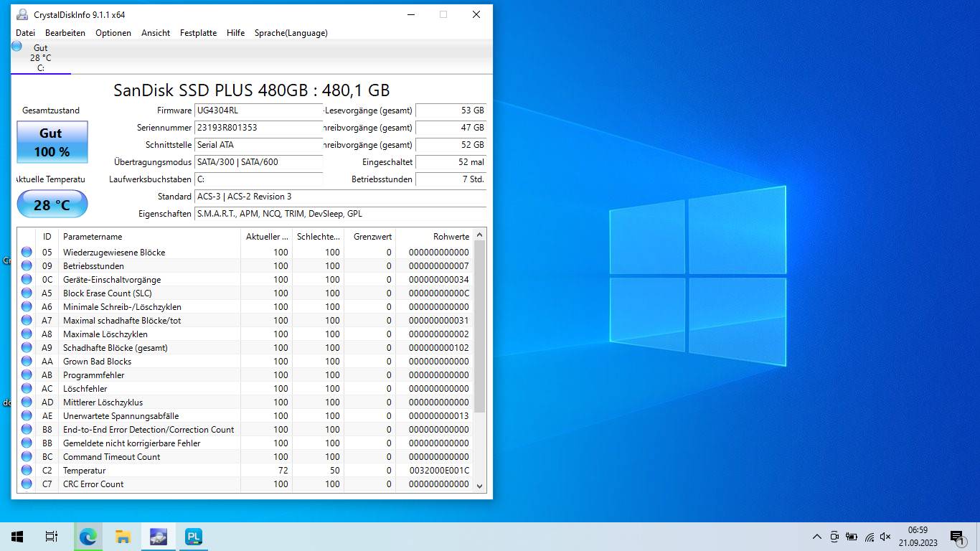Click the Betriebsstunden value 7 Std.
This screenshot has height=551, width=980.
(451, 179)
